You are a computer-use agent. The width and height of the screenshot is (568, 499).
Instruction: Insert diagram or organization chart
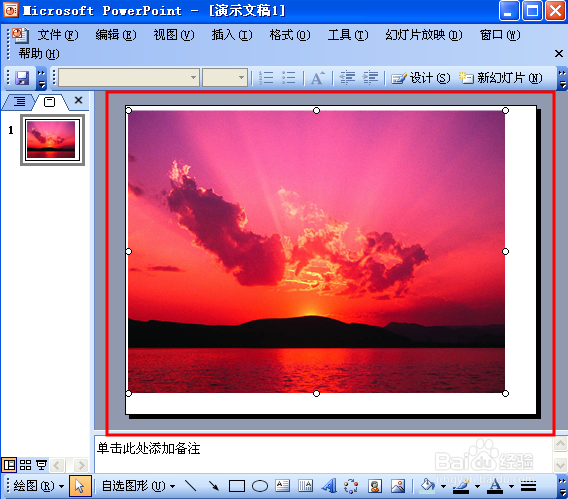pyautogui.click(x=351, y=486)
